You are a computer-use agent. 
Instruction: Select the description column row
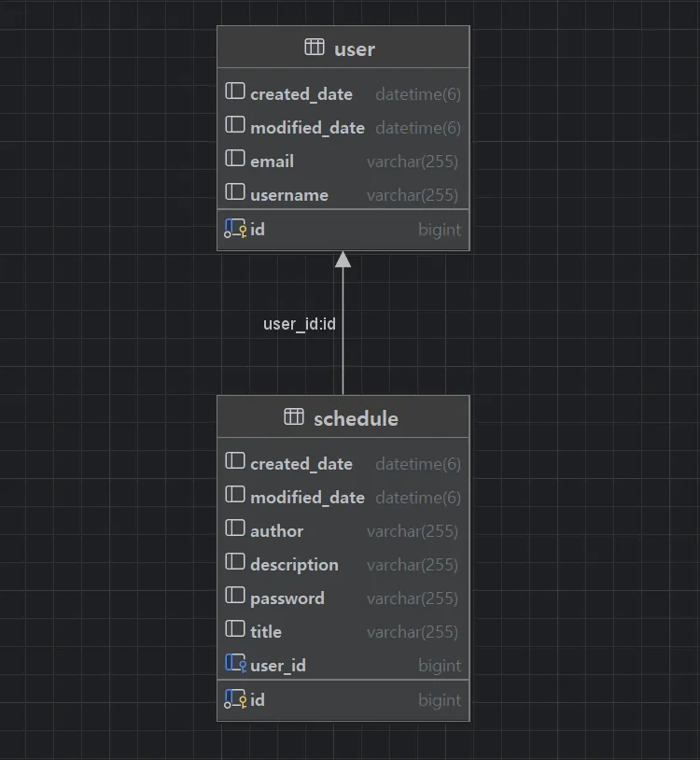pos(294,565)
